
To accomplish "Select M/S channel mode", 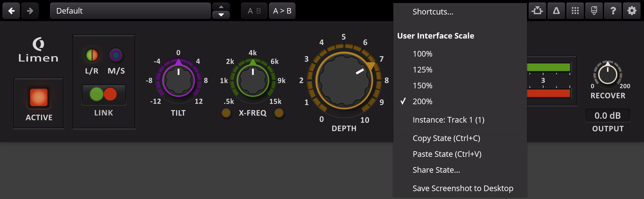I will (116, 55).
